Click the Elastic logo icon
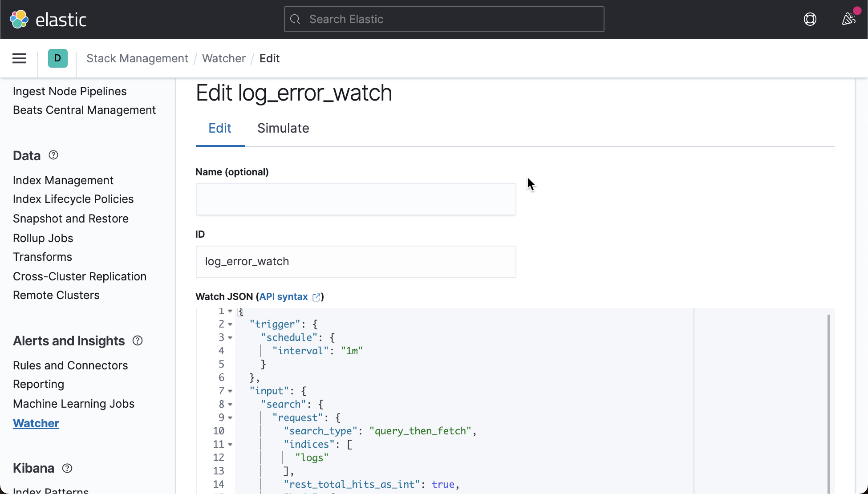The image size is (868, 494). point(19,19)
